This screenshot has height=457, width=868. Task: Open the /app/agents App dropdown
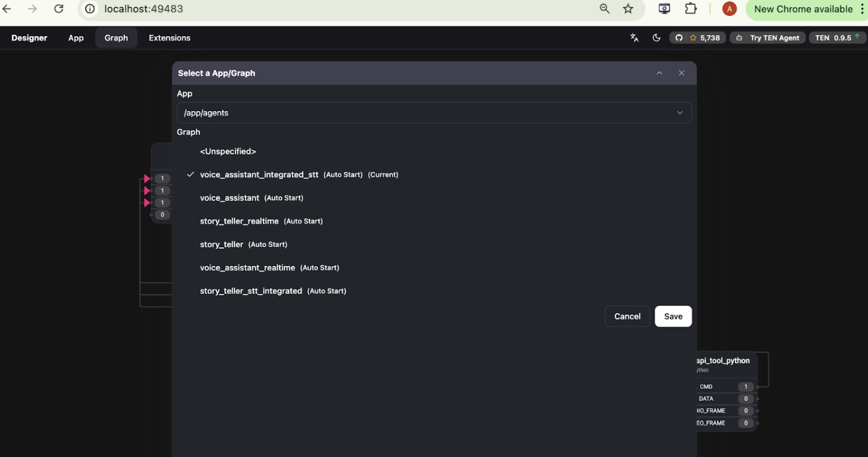pos(433,113)
